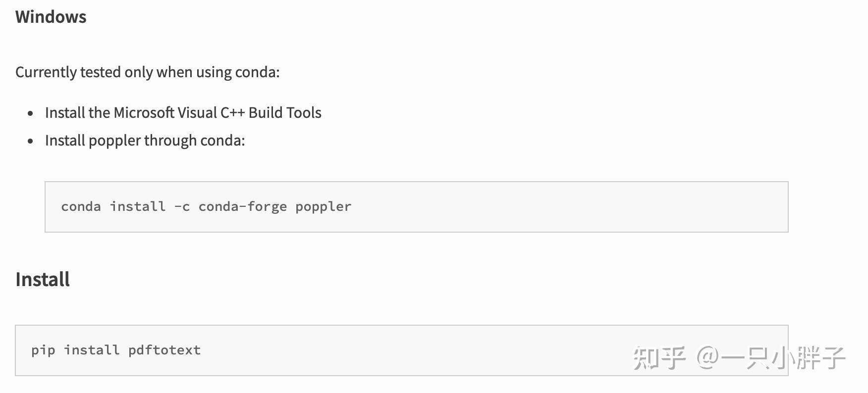Screen dimensions: 868x393
Task: Click the 'C++' text in the list
Action: [232, 113]
